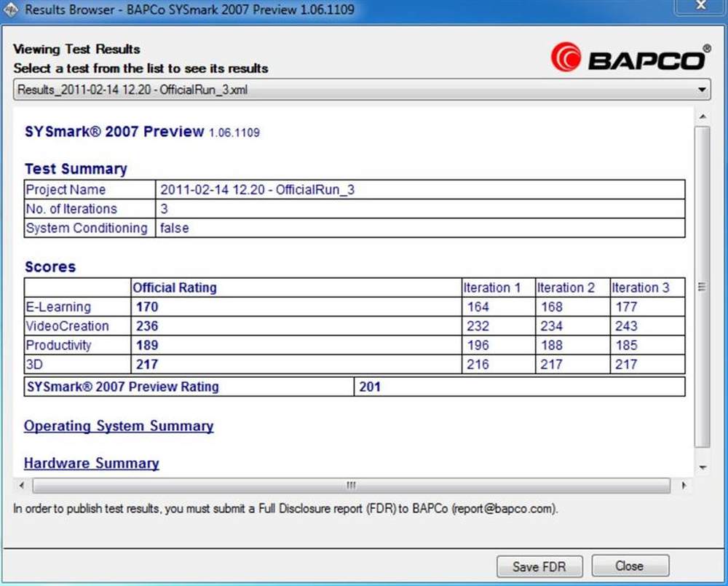Click the Official Rating column header
Screen dimensions: 728x586
point(175,288)
